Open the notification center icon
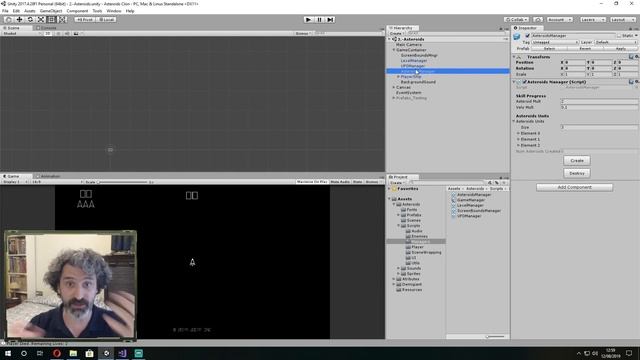The image size is (640, 360). point(629,353)
